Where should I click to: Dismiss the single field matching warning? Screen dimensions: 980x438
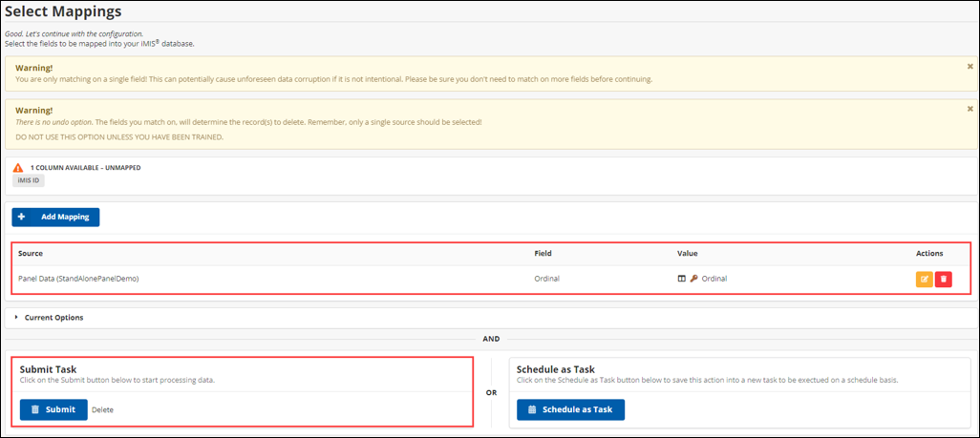(x=970, y=67)
